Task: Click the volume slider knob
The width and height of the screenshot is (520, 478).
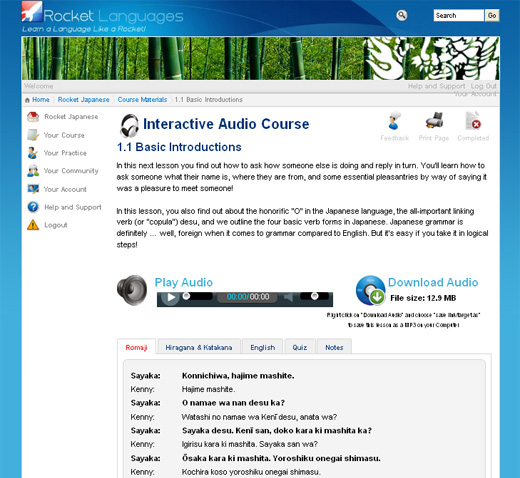Action: point(314,296)
